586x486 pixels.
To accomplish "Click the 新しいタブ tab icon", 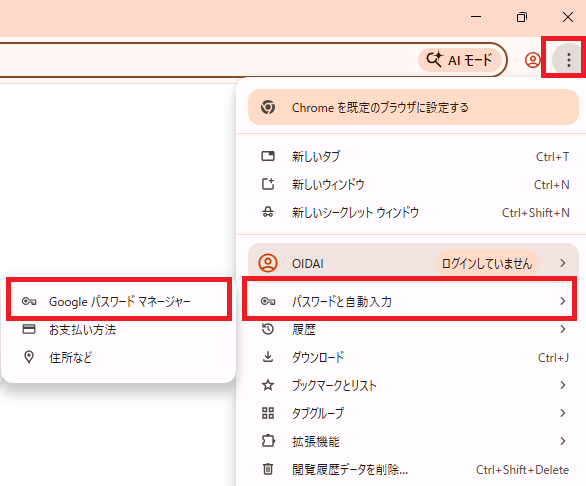I will (x=268, y=156).
